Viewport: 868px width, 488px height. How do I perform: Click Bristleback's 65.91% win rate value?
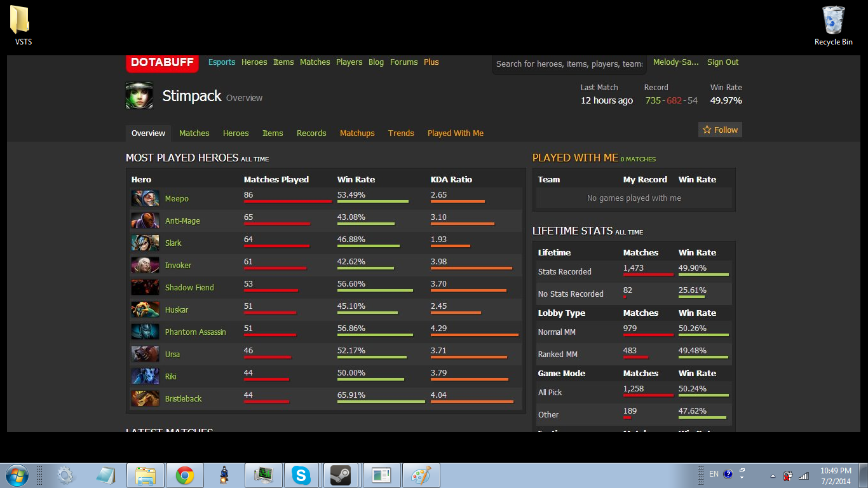[x=351, y=395]
